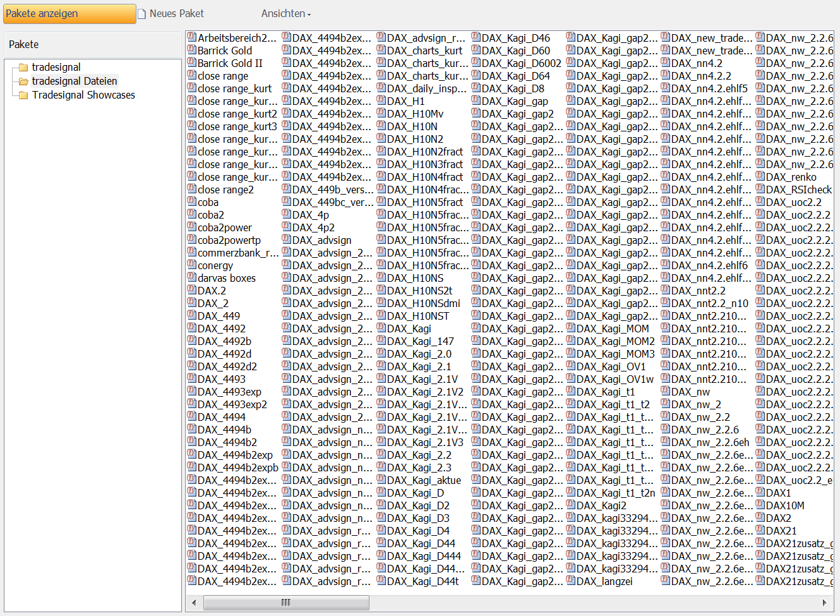
Task: Select the DAX_4494b2 package
Action: (227, 442)
